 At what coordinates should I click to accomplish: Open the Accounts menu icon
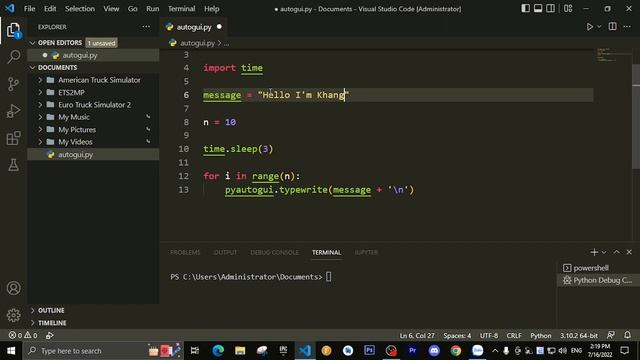click(x=13, y=288)
